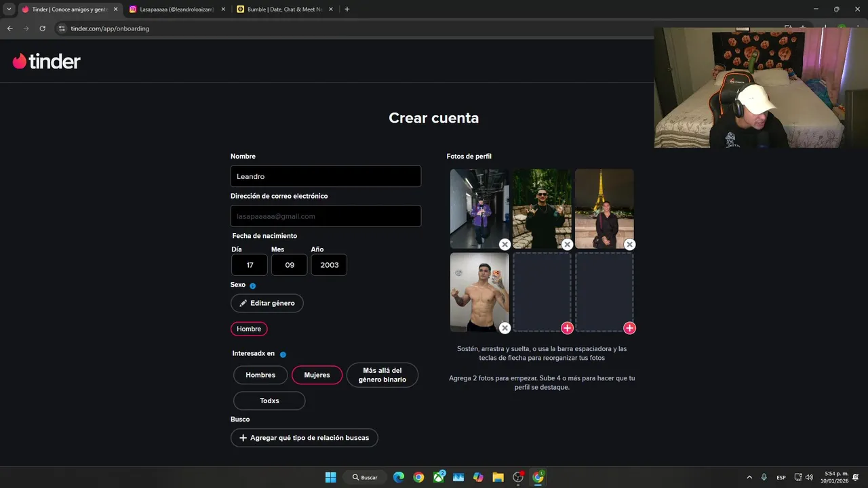
Task: Select the Eiffel Tower profile photo
Action: click(x=604, y=209)
